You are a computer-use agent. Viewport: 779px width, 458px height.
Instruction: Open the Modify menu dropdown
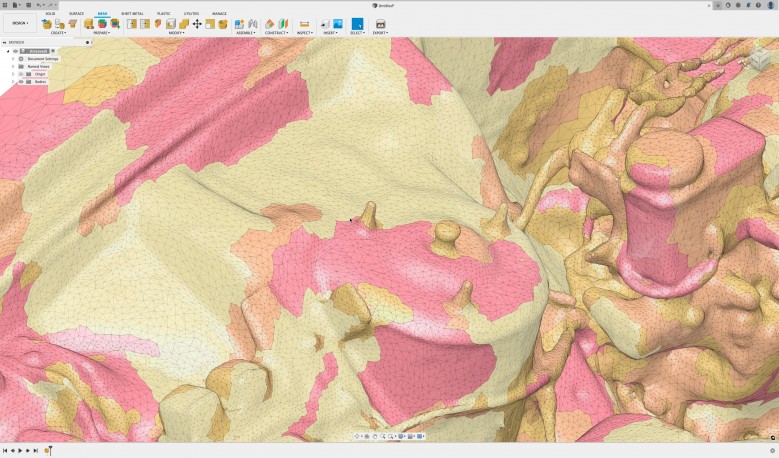point(176,32)
